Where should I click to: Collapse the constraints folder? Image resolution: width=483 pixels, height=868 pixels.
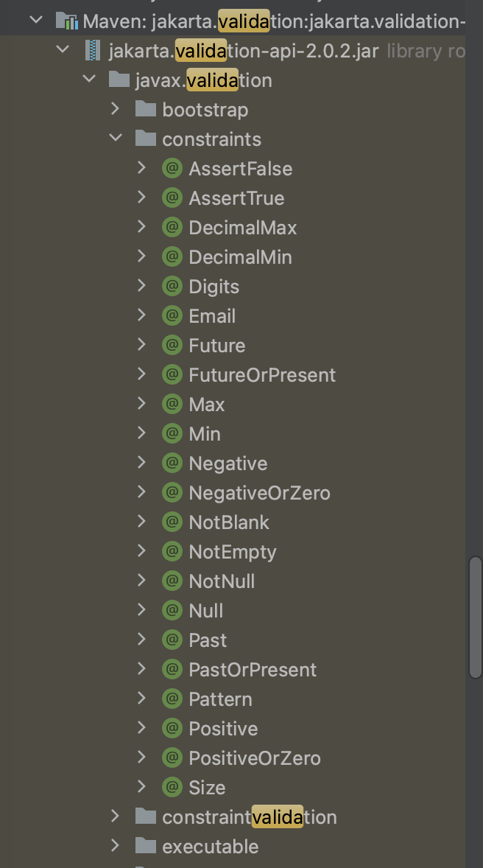116,139
